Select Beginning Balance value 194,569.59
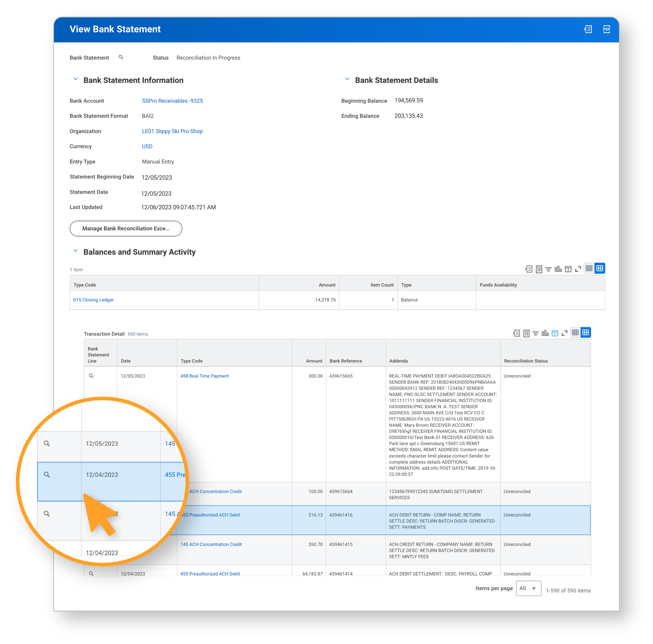The image size is (653, 644). coord(409,100)
